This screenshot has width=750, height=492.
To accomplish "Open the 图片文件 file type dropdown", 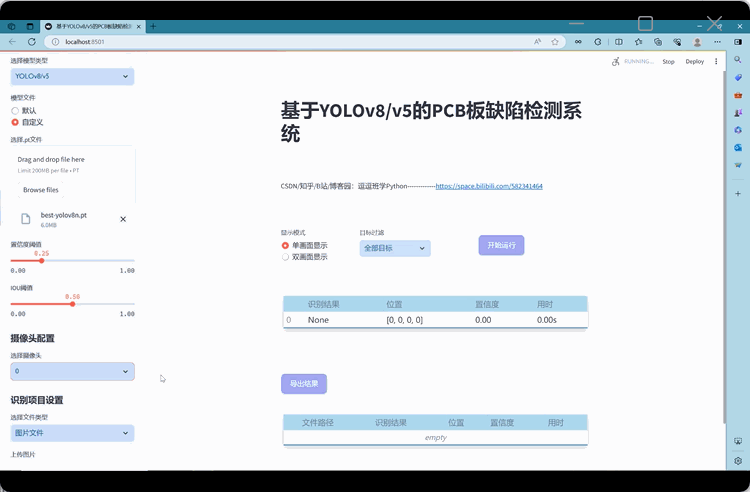I will pyautogui.click(x=72, y=433).
